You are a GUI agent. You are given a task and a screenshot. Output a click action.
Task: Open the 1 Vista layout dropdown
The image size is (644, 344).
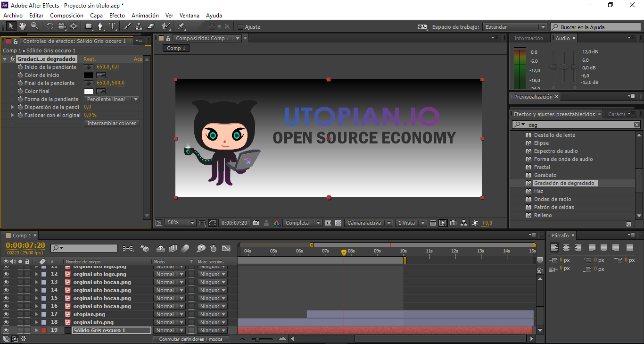(x=411, y=223)
